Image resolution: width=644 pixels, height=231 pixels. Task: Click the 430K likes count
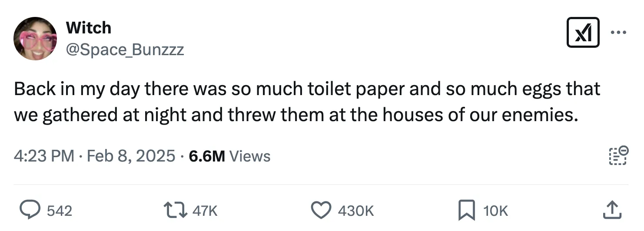[355, 211]
